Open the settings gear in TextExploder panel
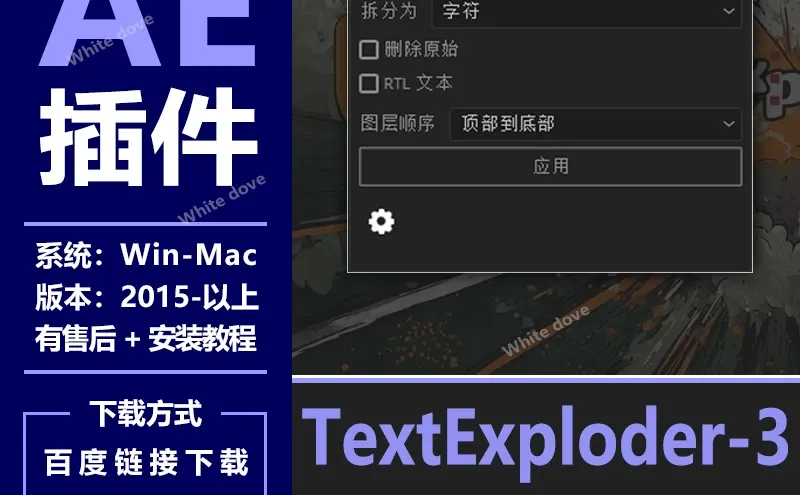Viewport: 800px width, 495px height. click(x=382, y=222)
